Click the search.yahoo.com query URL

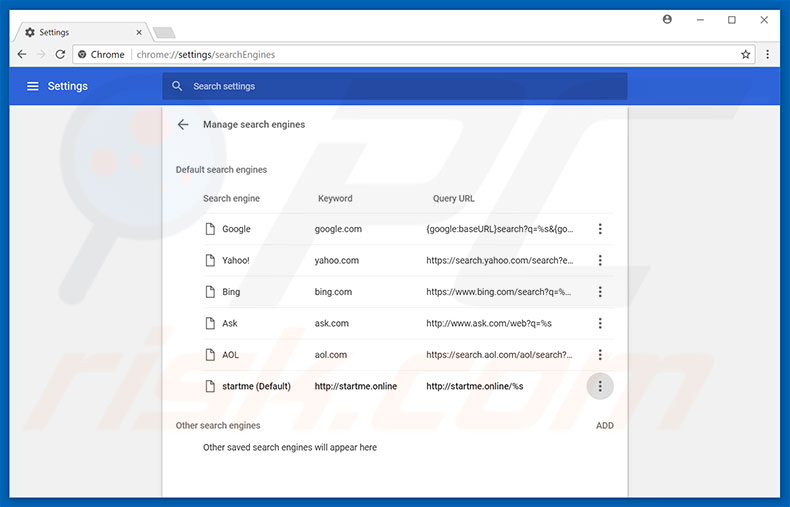[500, 261]
